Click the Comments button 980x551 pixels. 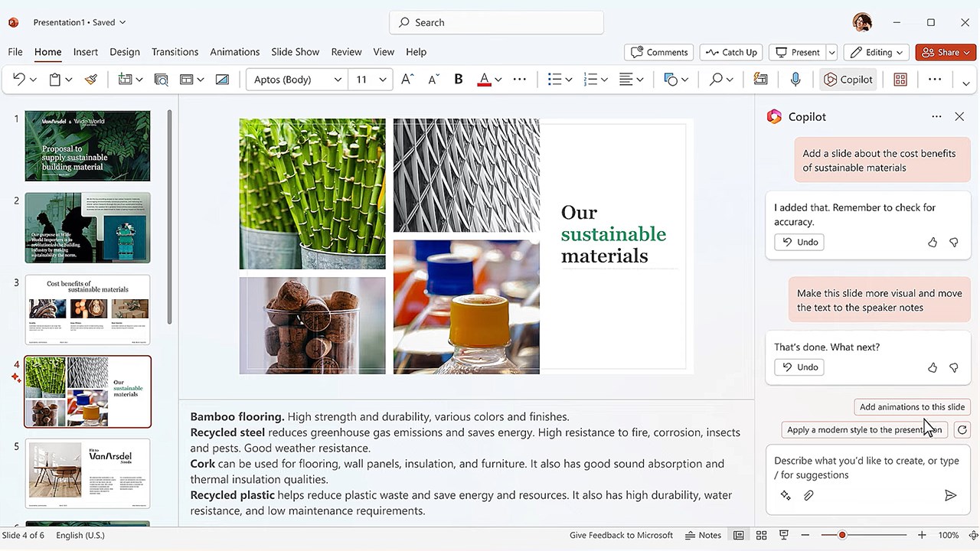pos(658,52)
